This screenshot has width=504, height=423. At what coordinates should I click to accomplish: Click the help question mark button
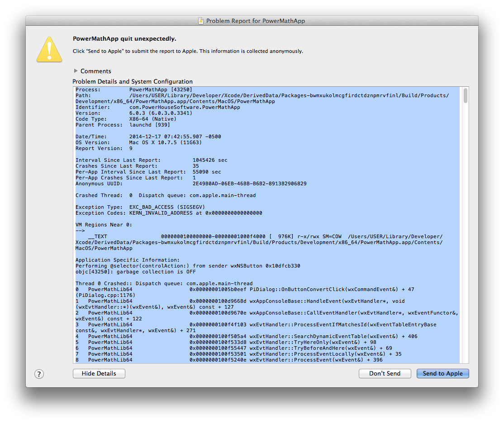point(39,374)
